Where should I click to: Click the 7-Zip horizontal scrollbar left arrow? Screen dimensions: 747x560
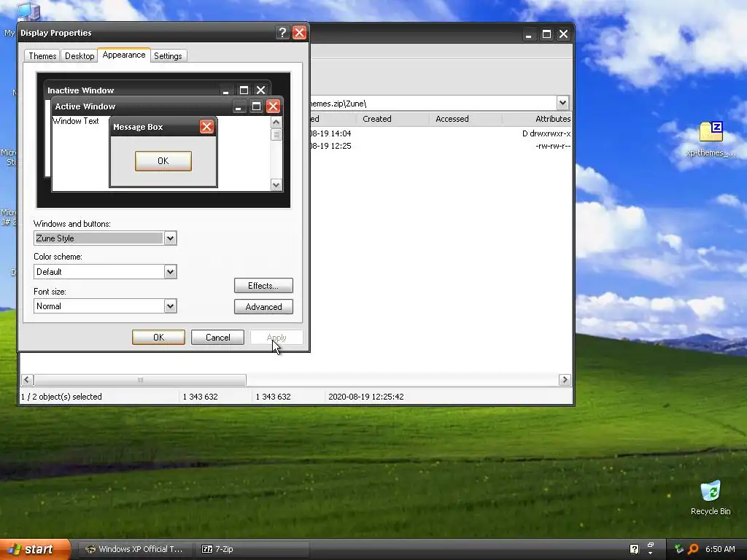click(x=27, y=379)
